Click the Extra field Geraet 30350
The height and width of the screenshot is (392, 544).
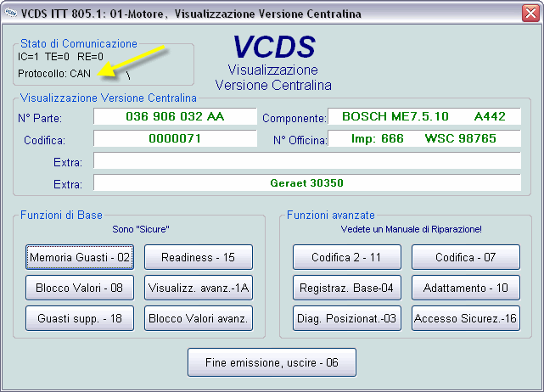[307, 182]
